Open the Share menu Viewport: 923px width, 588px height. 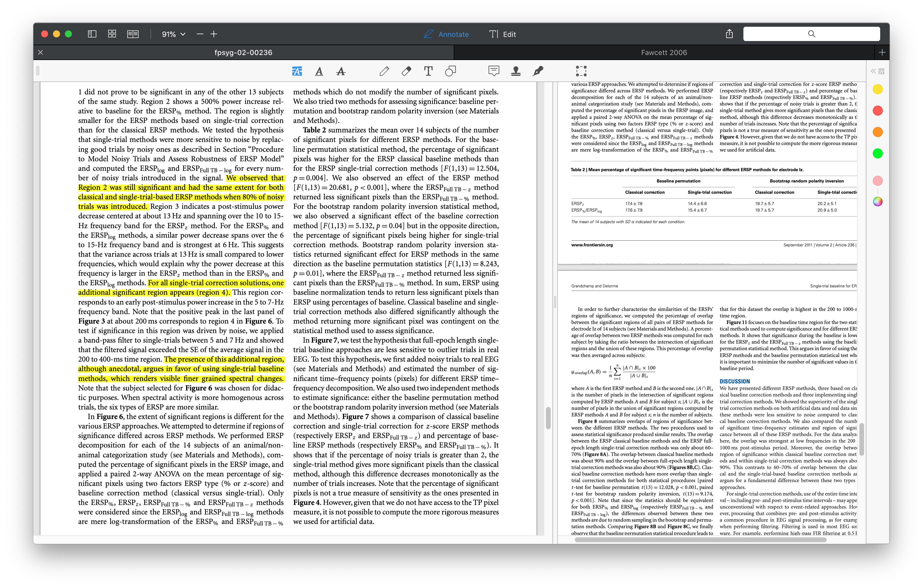[729, 34]
